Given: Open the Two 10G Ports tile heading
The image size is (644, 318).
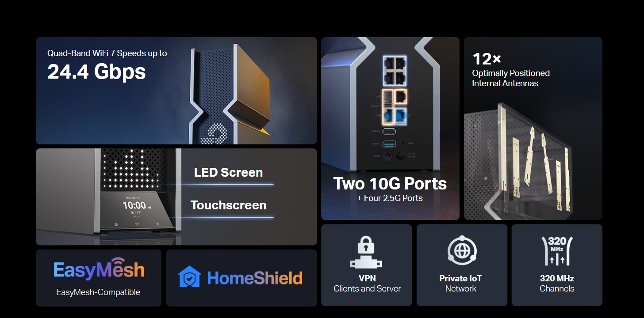Looking at the screenshot, I should (x=390, y=184).
